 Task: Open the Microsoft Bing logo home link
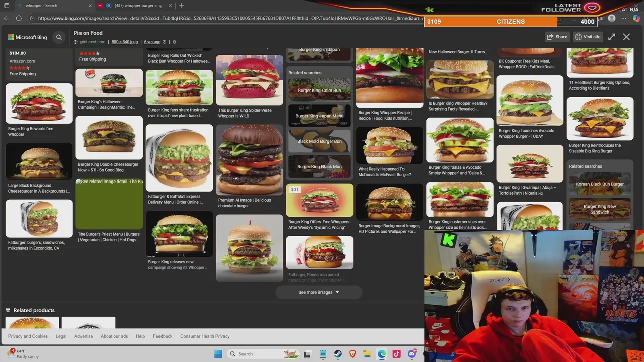[x=27, y=37]
